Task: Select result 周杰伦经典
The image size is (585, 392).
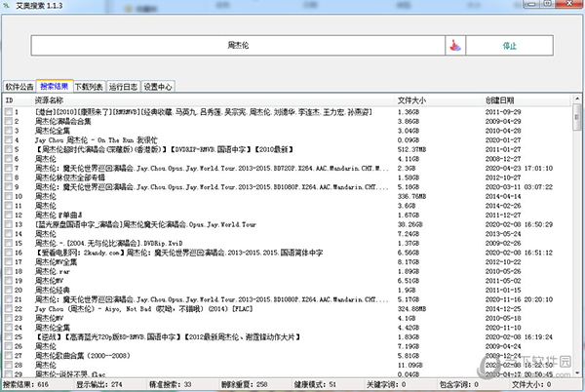Action: pos(53,291)
